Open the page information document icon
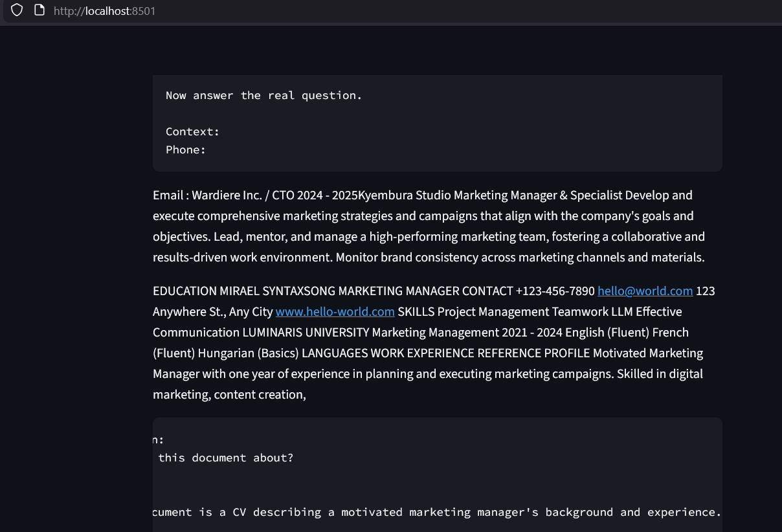The image size is (782, 532). point(40,10)
